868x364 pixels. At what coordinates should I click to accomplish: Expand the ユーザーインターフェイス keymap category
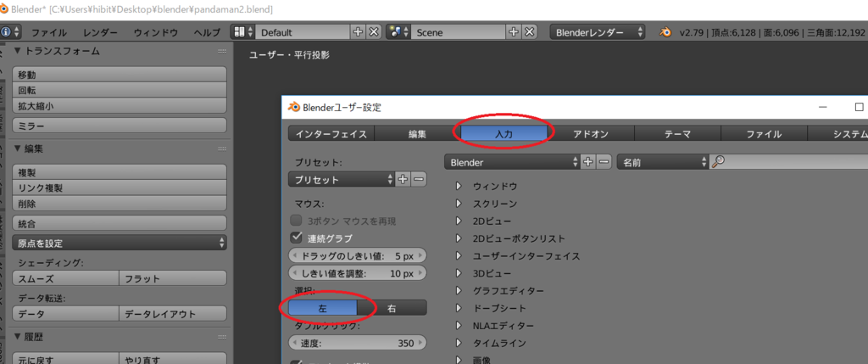click(x=459, y=256)
